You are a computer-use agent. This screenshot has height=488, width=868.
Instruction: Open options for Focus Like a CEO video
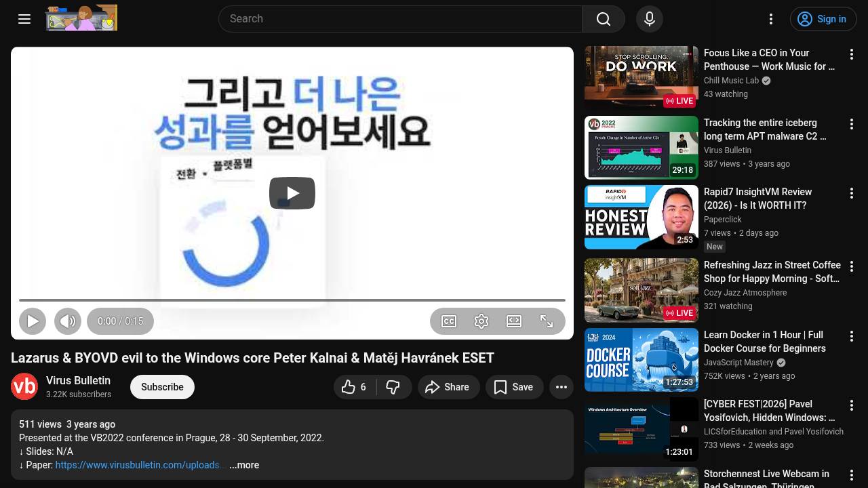(x=852, y=54)
